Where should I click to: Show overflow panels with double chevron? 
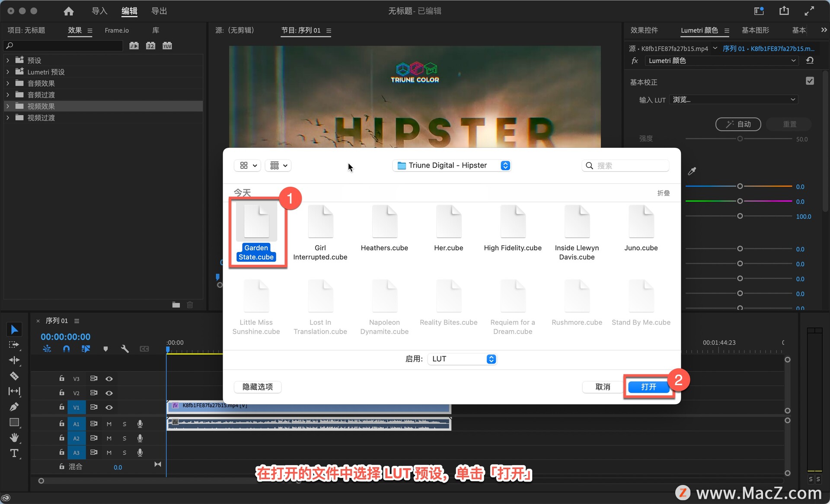pos(824,30)
